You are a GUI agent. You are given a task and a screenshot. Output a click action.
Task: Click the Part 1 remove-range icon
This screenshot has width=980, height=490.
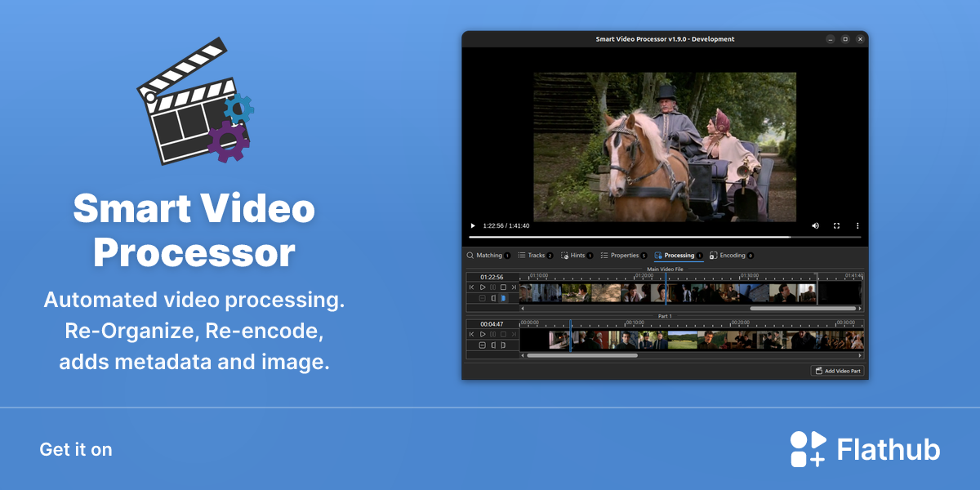pyautogui.click(x=482, y=345)
